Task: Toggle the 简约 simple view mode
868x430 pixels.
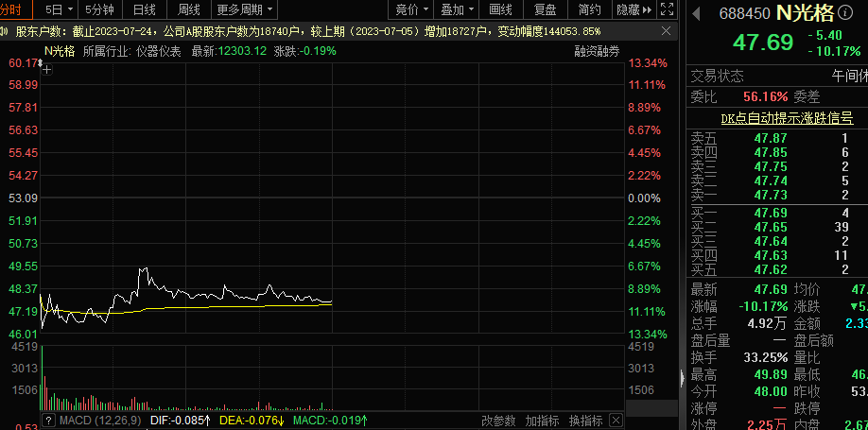Action: coord(590,9)
